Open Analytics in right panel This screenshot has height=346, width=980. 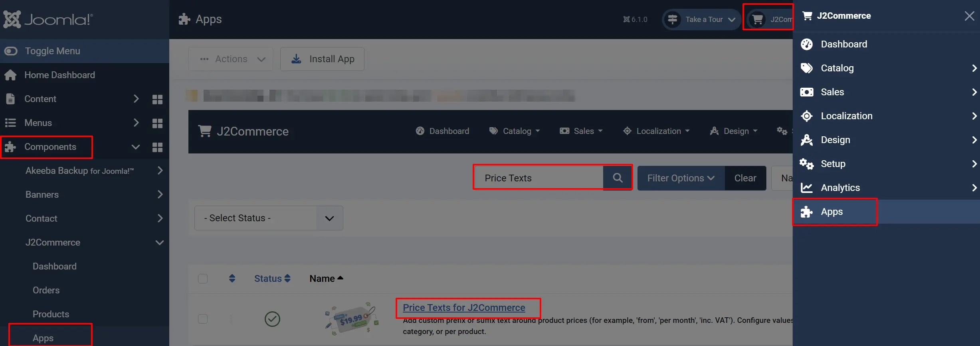click(886, 188)
